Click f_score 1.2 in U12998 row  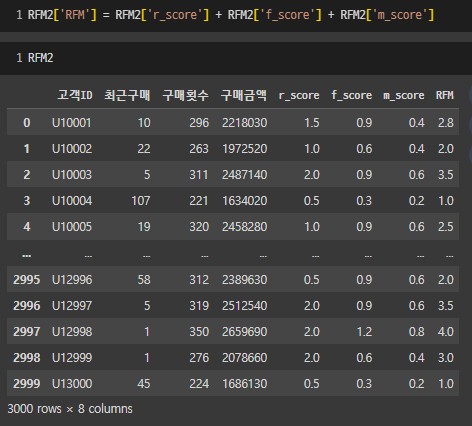coord(364,332)
